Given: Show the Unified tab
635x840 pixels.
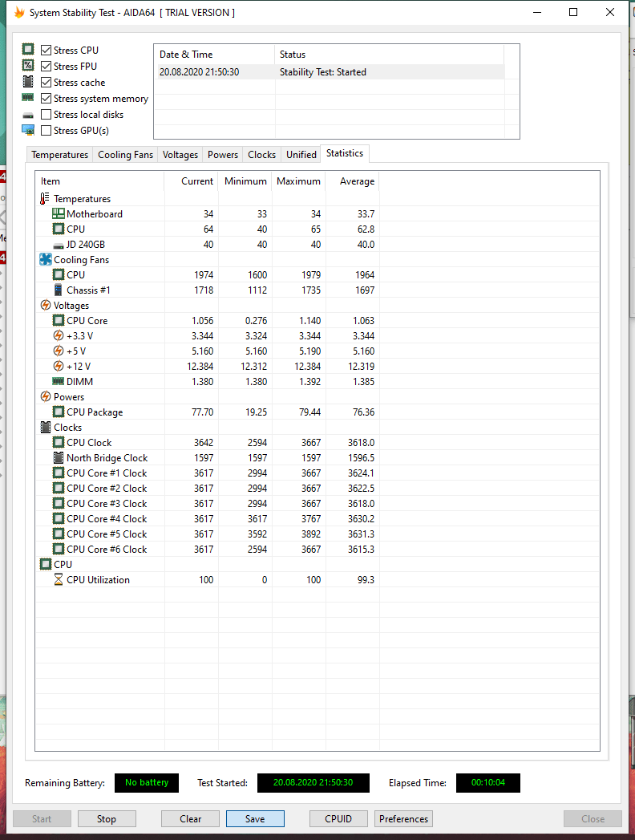Looking at the screenshot, I should (x=301, y=155).
